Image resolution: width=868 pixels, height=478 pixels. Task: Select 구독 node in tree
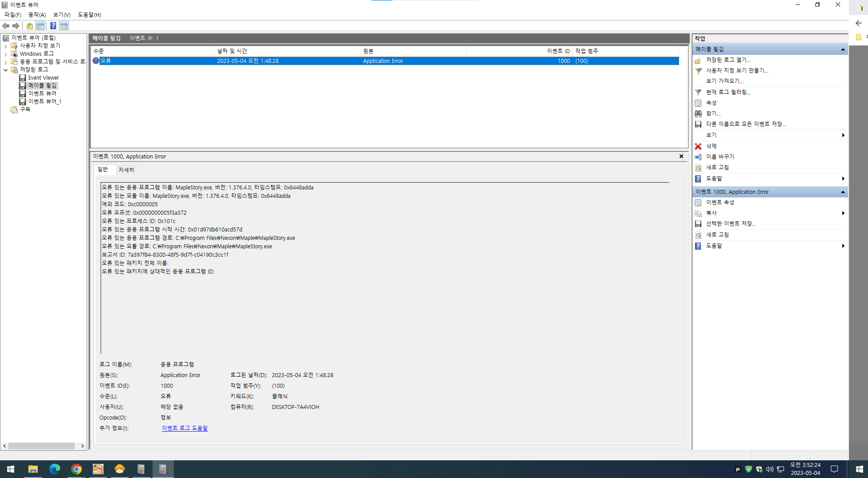(25, 109)
